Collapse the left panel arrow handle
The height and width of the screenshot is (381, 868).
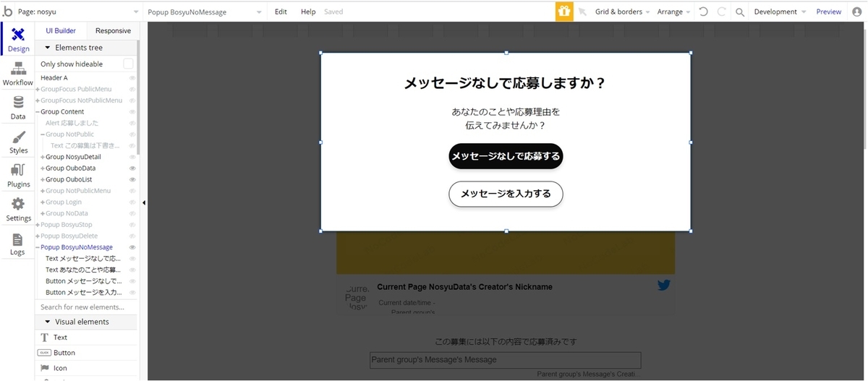[x=143, y=202]
